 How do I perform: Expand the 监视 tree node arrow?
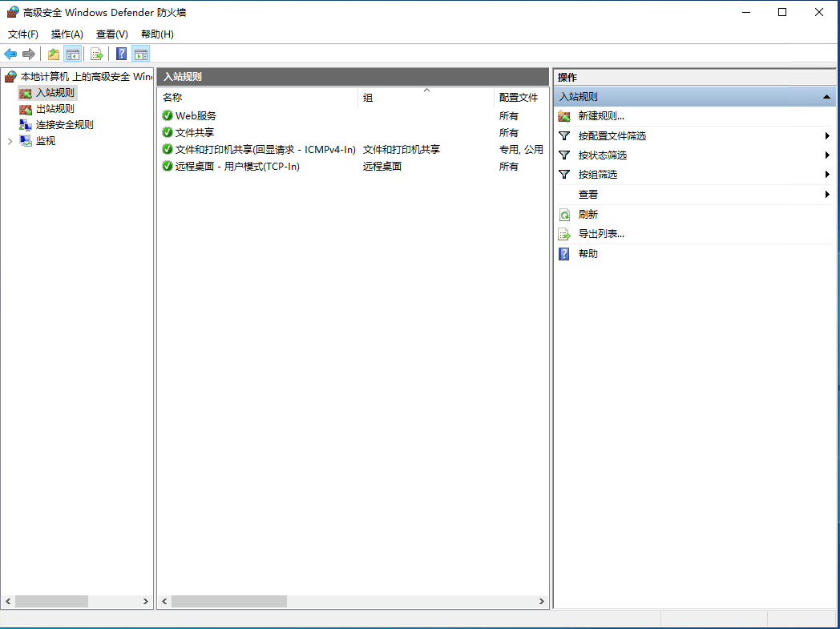click(10, 141)
